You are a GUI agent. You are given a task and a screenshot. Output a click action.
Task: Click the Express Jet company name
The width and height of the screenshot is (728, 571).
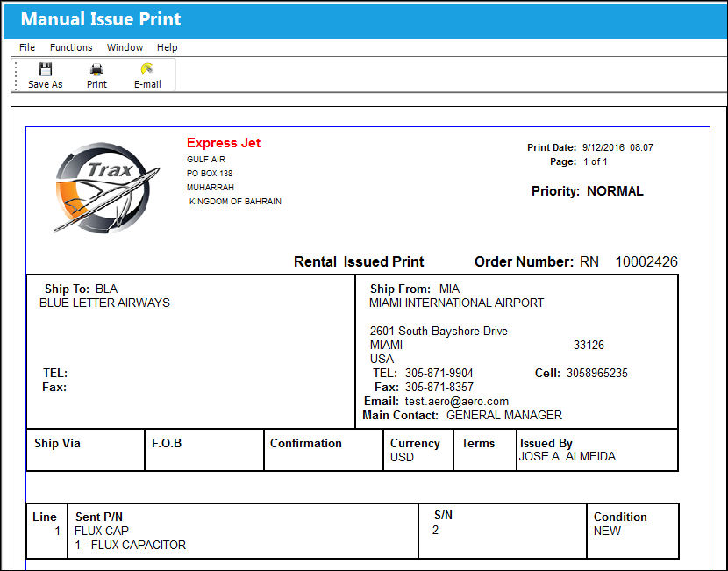224,143
